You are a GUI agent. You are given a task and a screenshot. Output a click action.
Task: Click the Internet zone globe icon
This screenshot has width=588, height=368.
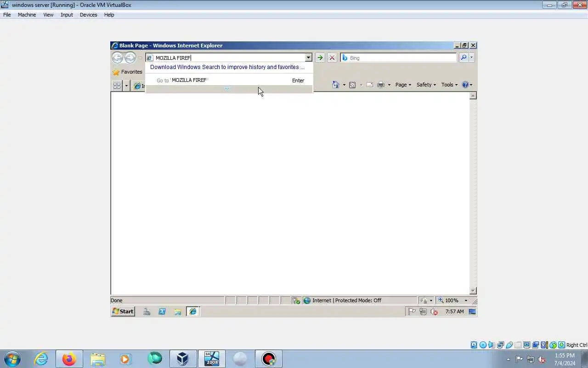(307, 300)
